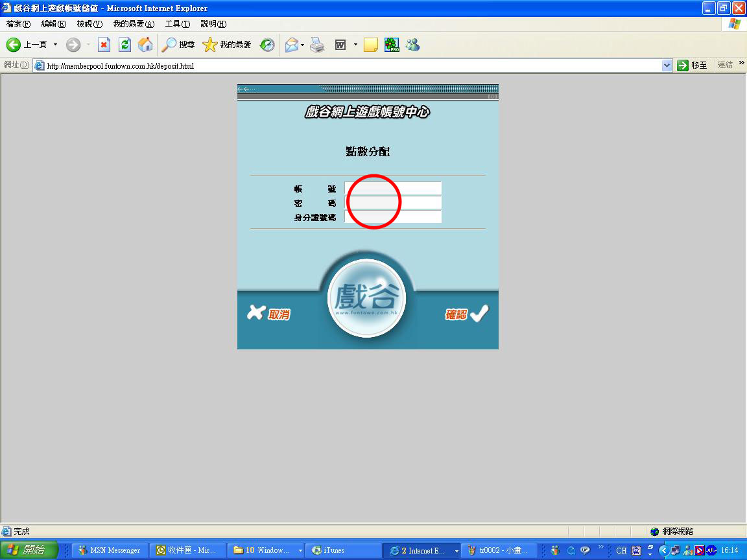This screenshot has height=560, width=747.
Task: Open Messenger from the toolbar icon
Action: click(x=412, y=45)
